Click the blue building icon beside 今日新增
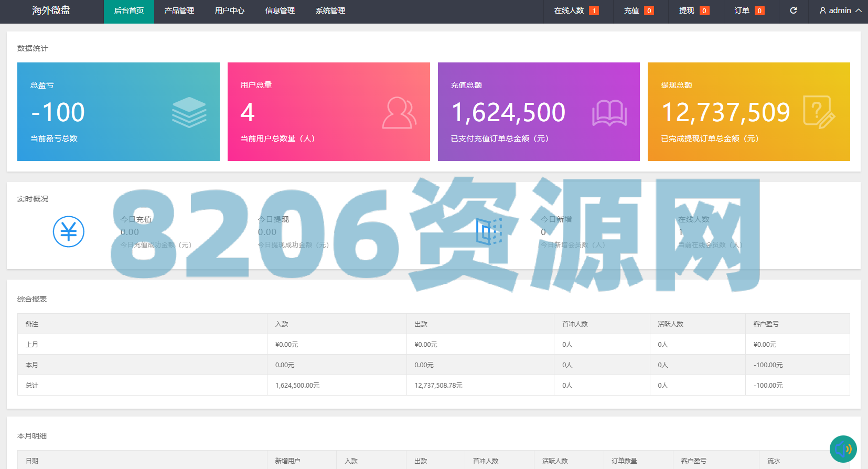This screenshot has width=868, height=469. pos(489,231)
